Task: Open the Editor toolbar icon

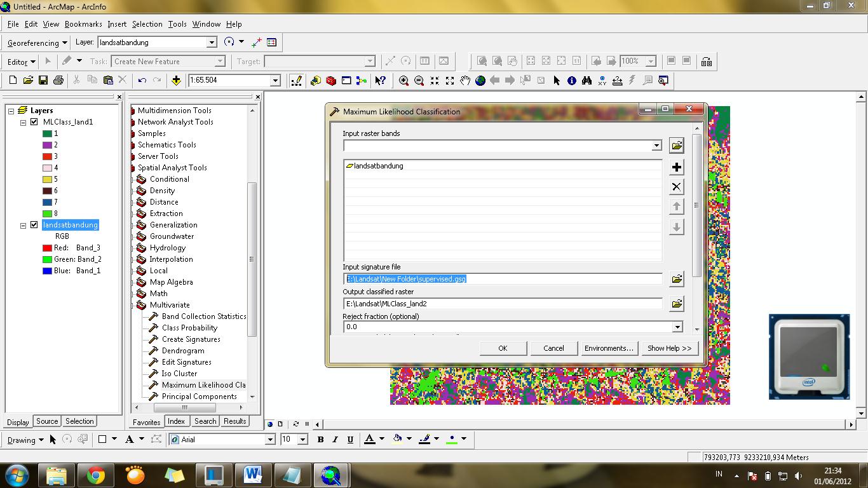Action: [x=297, y=80]
